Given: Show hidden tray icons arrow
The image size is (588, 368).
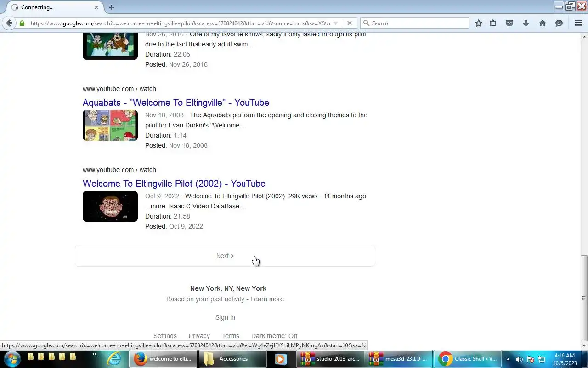Looking at the screenshot, I should (508, 359).
